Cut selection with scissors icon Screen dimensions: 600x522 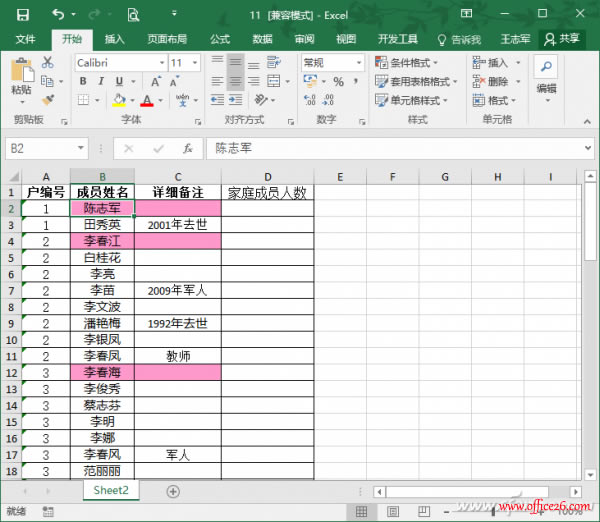(47, 62)
